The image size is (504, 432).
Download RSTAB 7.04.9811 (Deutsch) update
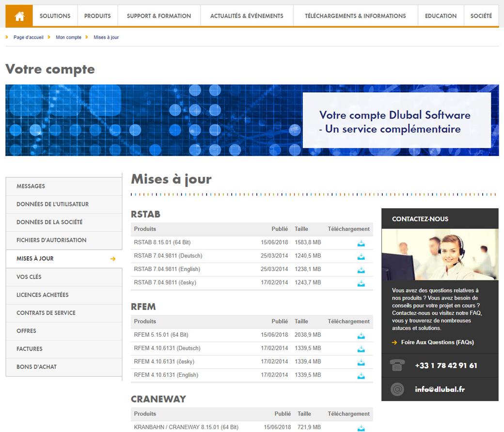(x=361, y=256)
